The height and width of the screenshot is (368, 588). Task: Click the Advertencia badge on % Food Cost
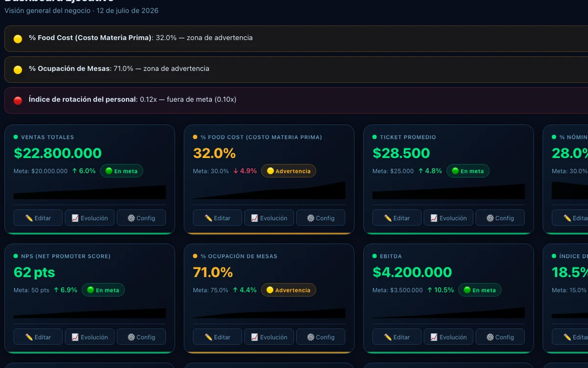(289, 171)
